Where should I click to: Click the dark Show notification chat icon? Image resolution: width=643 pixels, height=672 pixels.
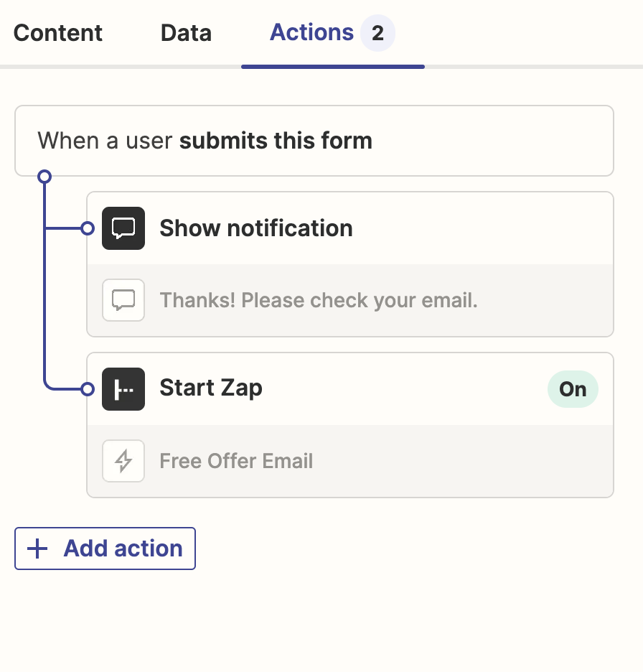(123, 228)
